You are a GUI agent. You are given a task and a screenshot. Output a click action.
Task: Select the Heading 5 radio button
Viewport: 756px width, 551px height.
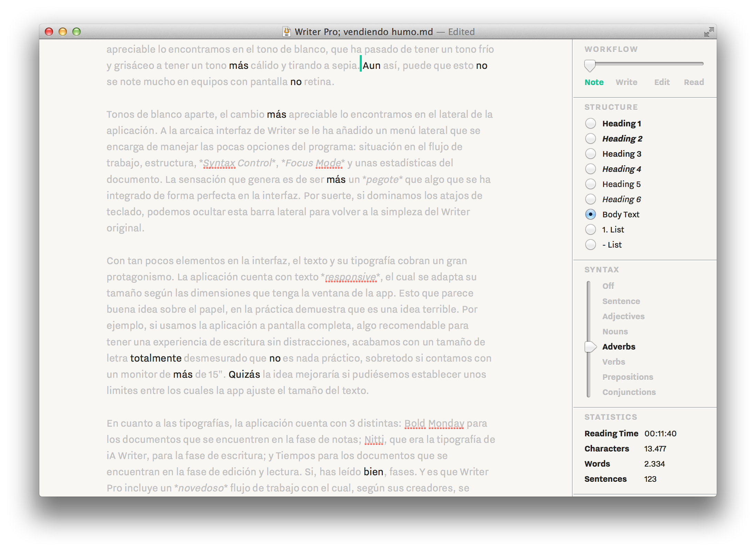point(590,184)
